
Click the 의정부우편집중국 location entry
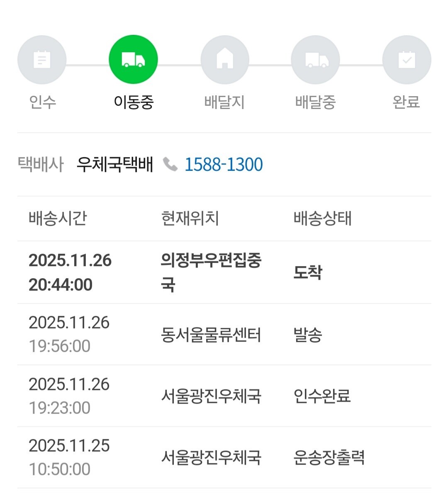tap(211, 272)
